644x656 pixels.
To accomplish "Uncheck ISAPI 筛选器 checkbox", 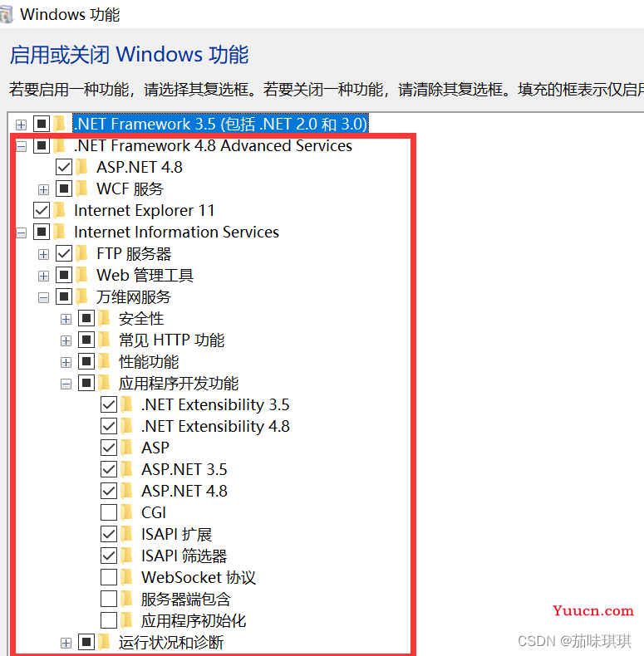I will pyautogui.click(x=109, y=556).
